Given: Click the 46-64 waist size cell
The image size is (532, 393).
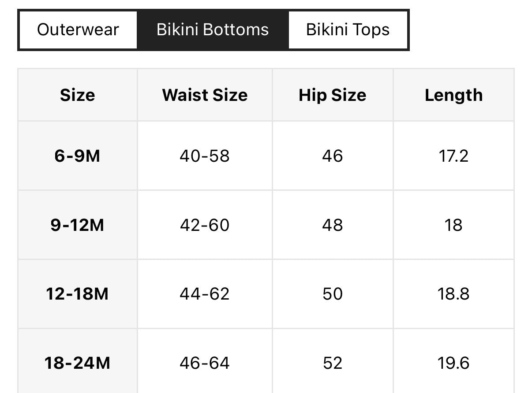Looking at the screenshot, I should pos(205,363).
